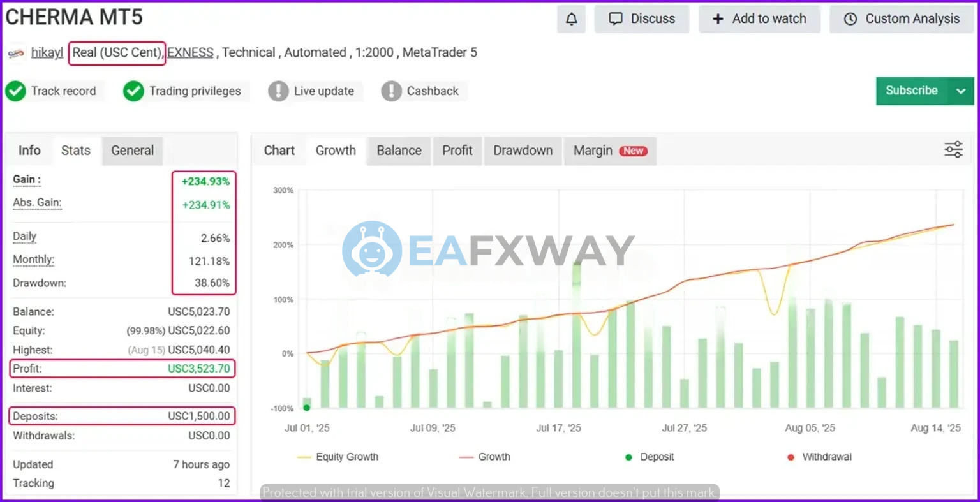Open the EXNESS broker link
This screenshot has width=980, height=502.
tap(190, 52)
